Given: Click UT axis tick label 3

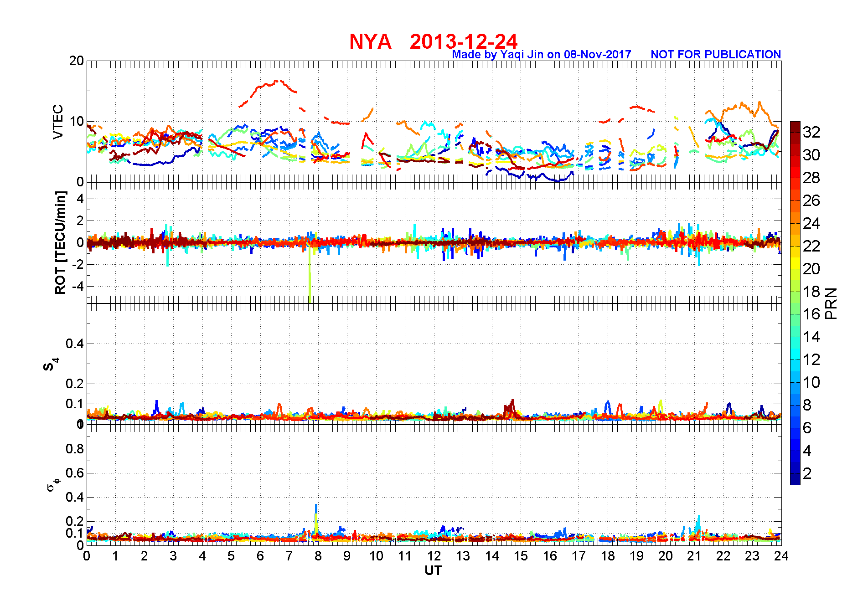Looking at the screenshot, I should (x=173, y=556).
